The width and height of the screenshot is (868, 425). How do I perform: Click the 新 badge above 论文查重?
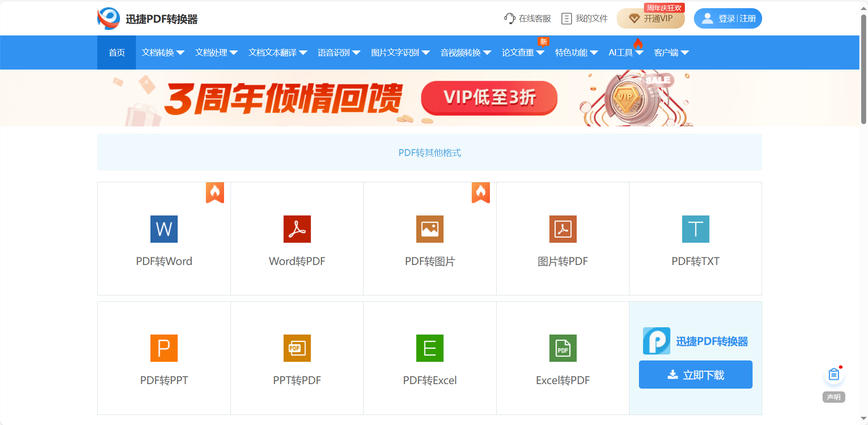544,42
